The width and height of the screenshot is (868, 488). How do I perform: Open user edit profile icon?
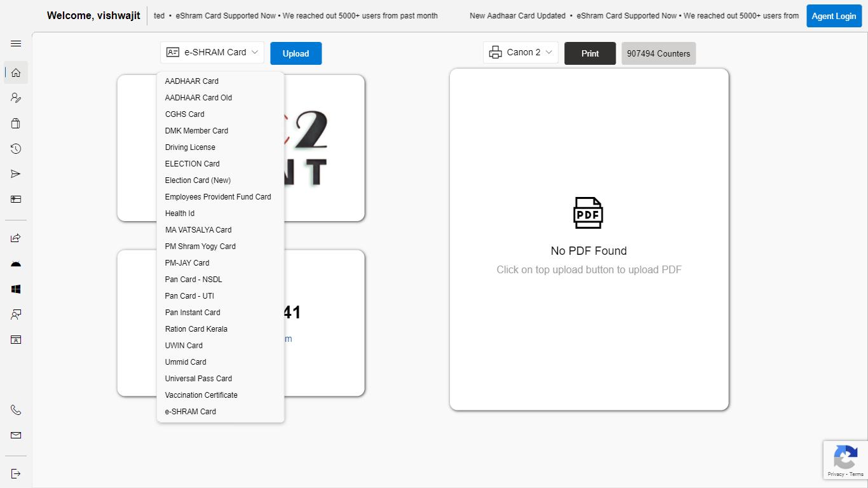point(16,98)
